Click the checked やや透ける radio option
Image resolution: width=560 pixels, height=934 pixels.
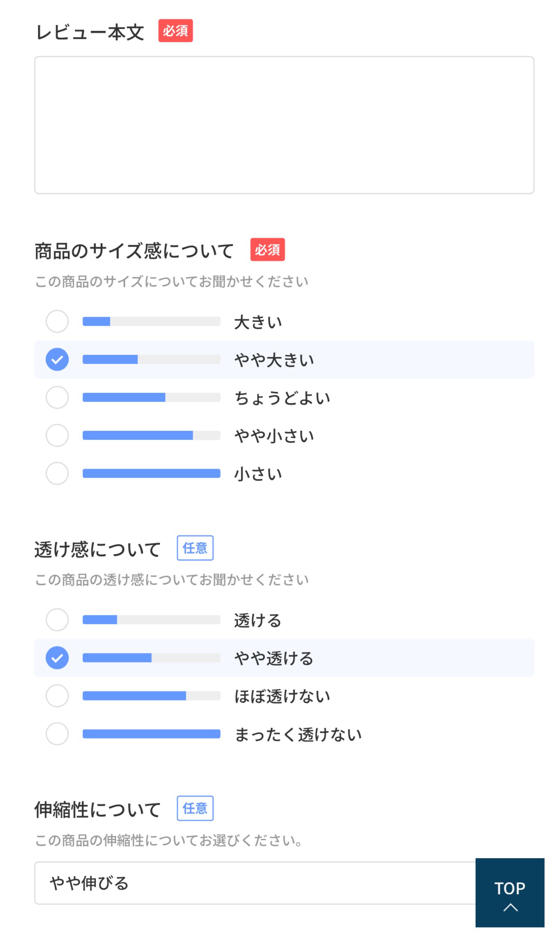coord(57,658)
